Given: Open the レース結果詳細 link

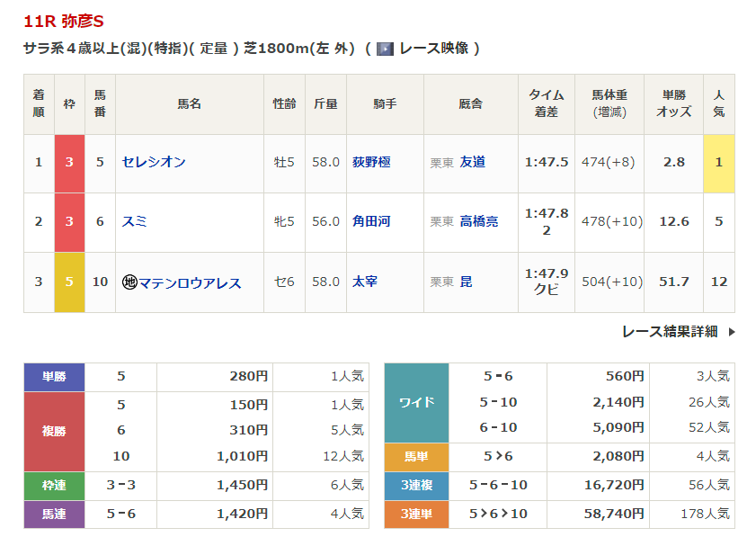Looking at the screenshot, I should (x=670, y=332).
